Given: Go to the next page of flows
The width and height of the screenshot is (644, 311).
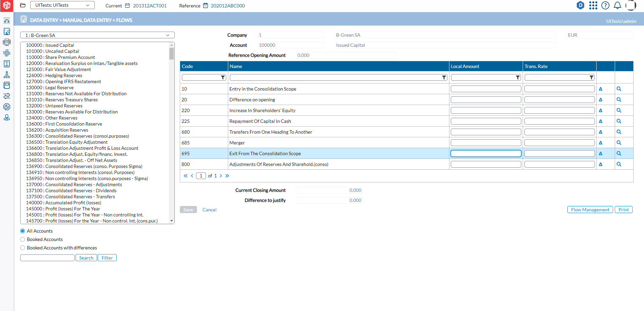Looking at the screenshot, I should coord(221,176).
